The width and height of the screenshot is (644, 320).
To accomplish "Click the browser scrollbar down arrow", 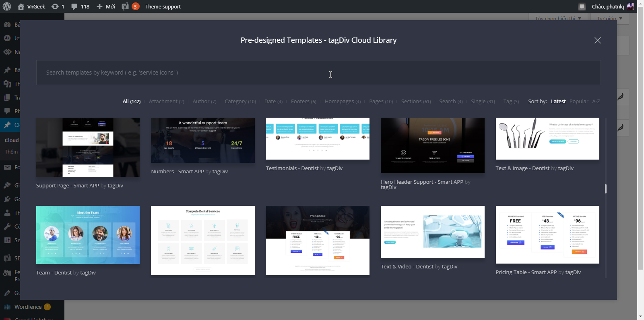I will [x=640, y=316].
